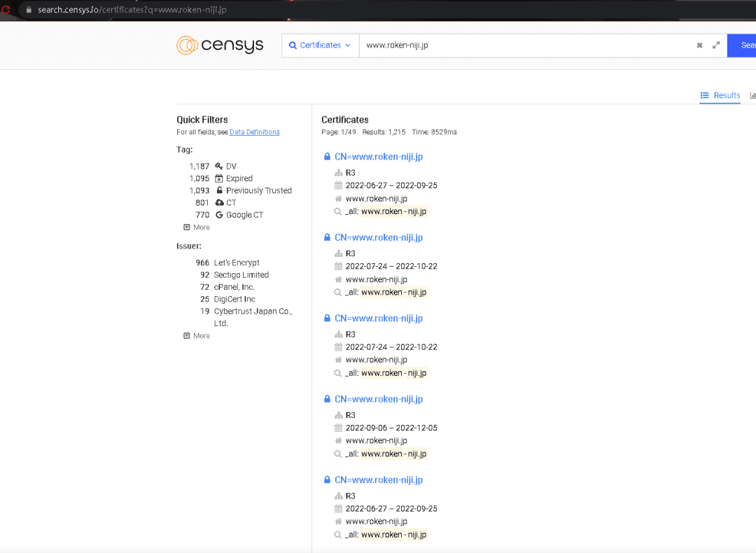Viewport: 756px width, 553px height.
Task: Click the site padlock icon in the address bar
Action: click(x=29, y=10)
